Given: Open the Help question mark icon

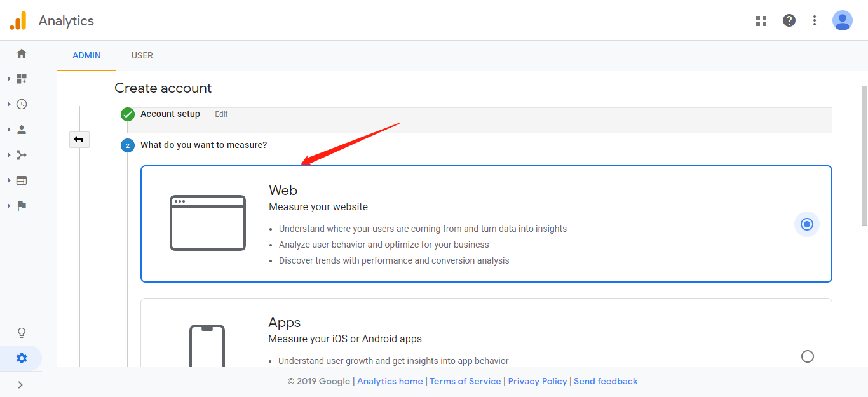Looking at the screenshot, I should 789,20.
